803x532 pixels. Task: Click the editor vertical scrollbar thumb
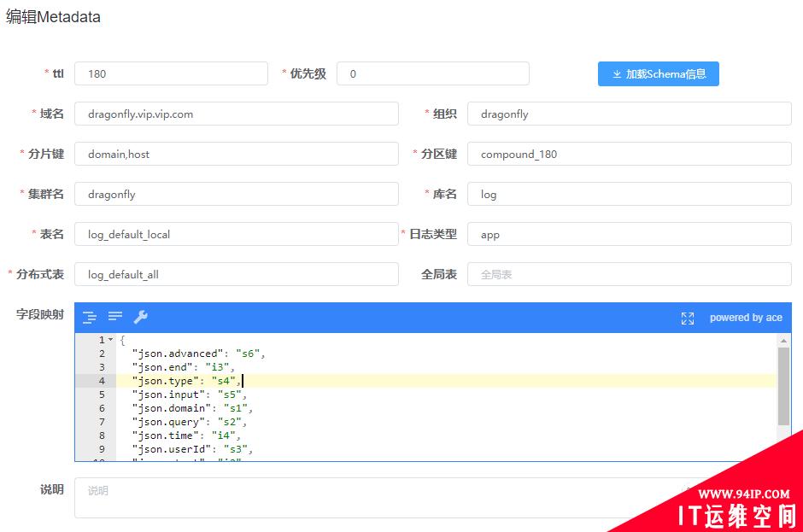pyautogui.click(x=783, y=387)
